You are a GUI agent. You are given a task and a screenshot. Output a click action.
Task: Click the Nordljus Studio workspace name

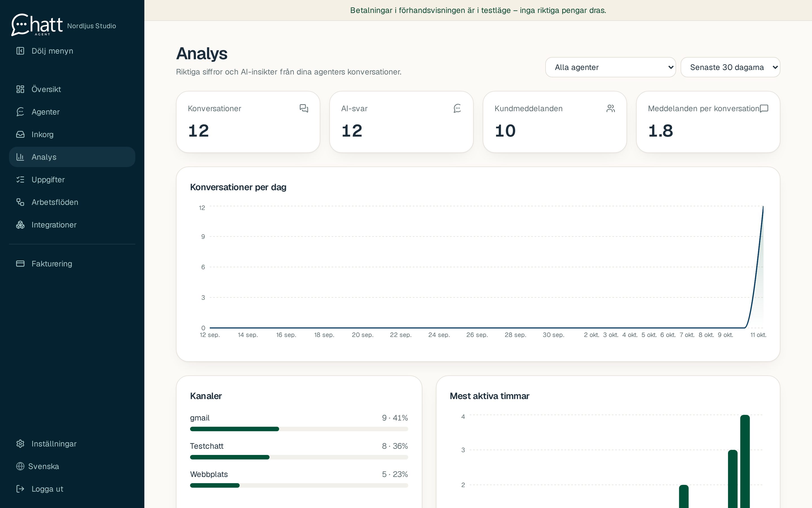tap(92, 26)
